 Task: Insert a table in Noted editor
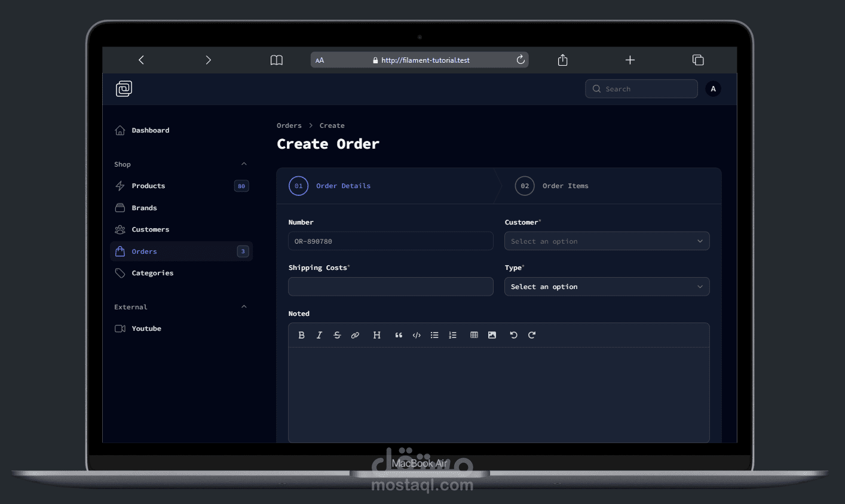tap(474, 335)
